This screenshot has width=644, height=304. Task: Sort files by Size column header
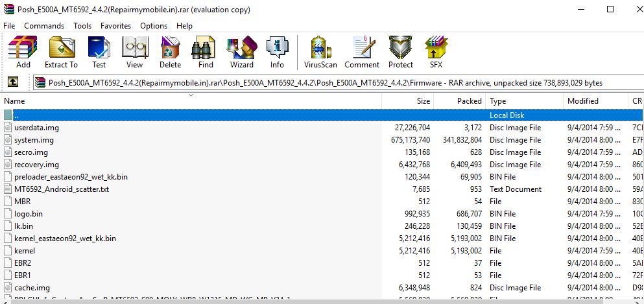(423, 101)
